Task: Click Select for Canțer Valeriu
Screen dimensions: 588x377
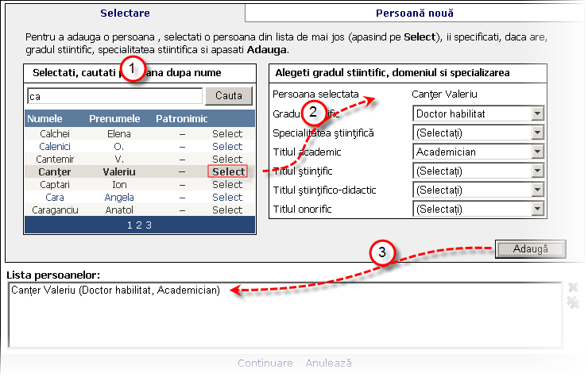Action: pyautogui.click(x=227, y=171)
